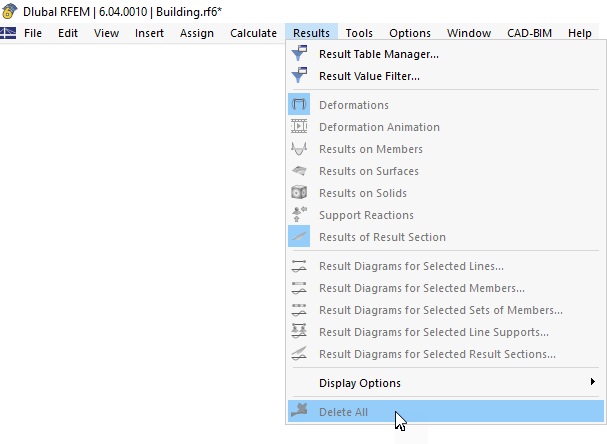The height and width of the screenshot is (444, 607).
Task: Click the Results on Members icon
Action: coord(299,149)
